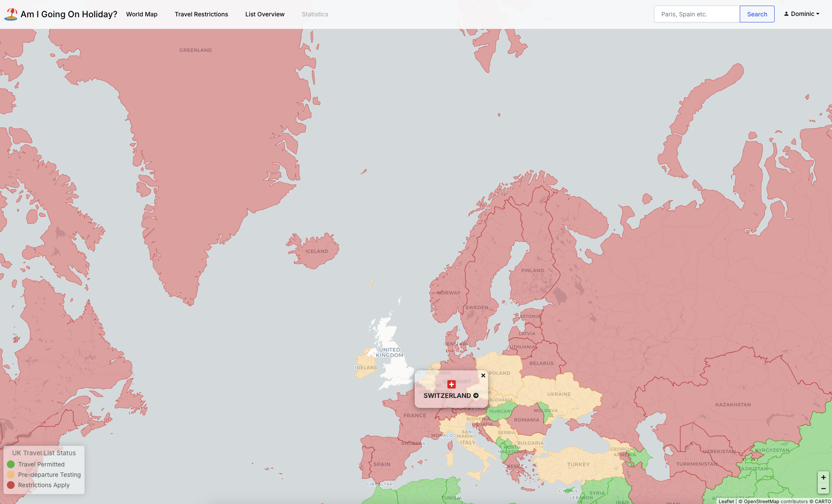The height and width of the screenshot is (504, 832).
Task: Select Finland on the map
Action: pos(533,271)
